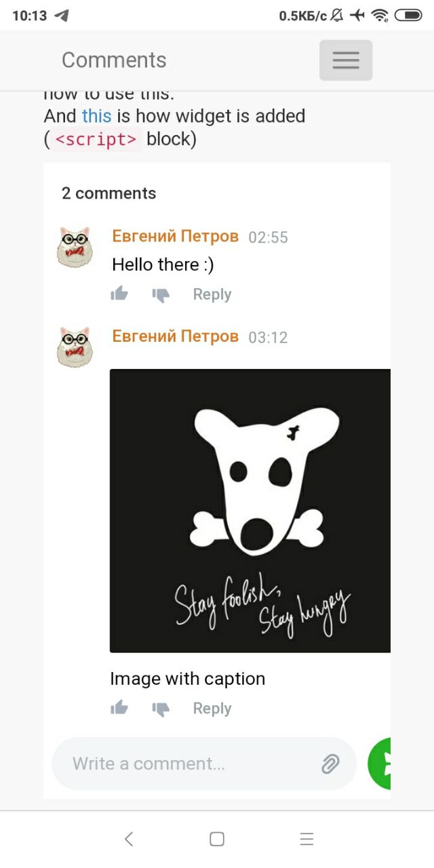Viewport: 434px width, 868px height.
Task: Like the "Hello there :)" comment
Action: pyautogui.click(x=119, y=294)
